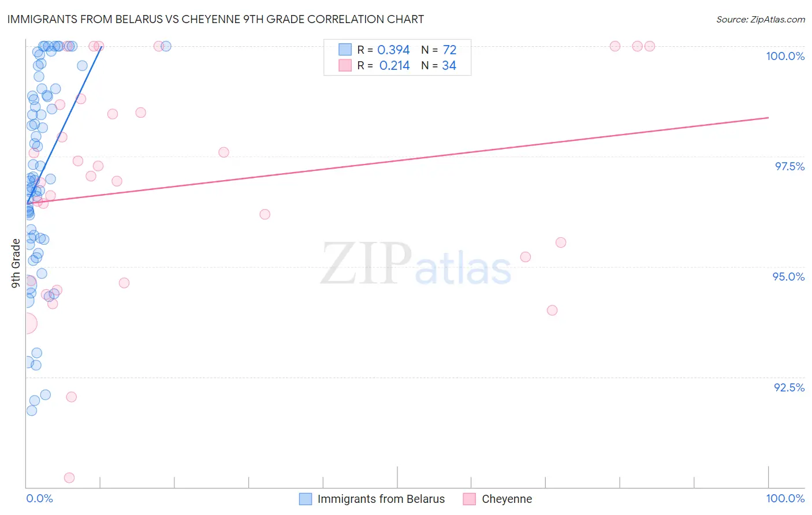Click the pink R = 0.214 stats swatch
The width and height of the screenshot is (812, 515).
345,65
